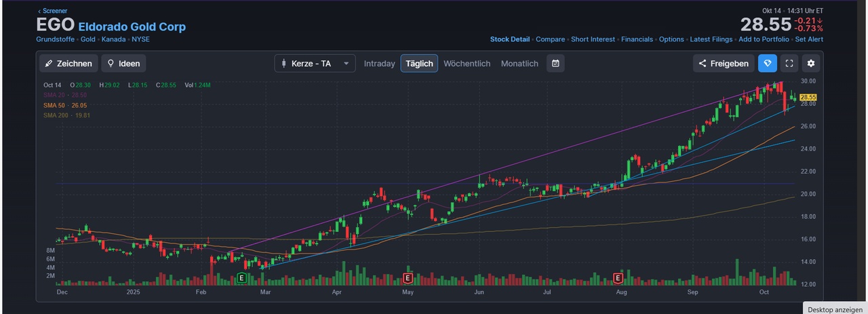
Task: Open chart settings gear
Action: point(811,63)
